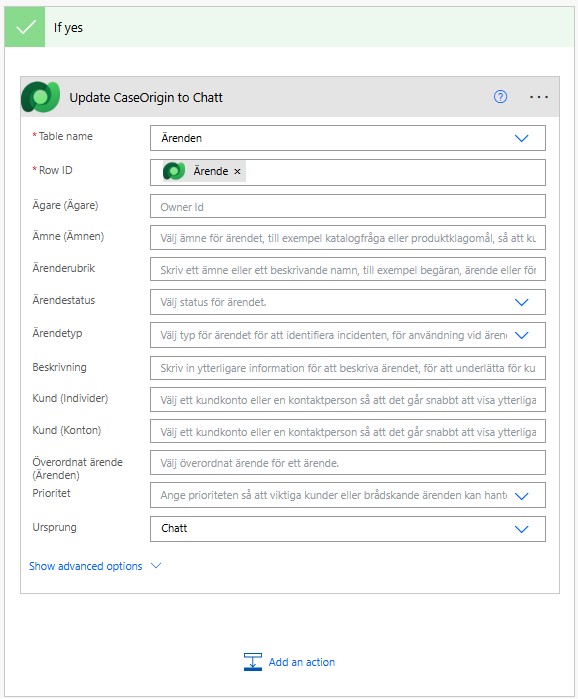Viewport: 578px width, 699px height.
Task: Click the Dataverse logo in the action header
Action: [x=41, y=97]
